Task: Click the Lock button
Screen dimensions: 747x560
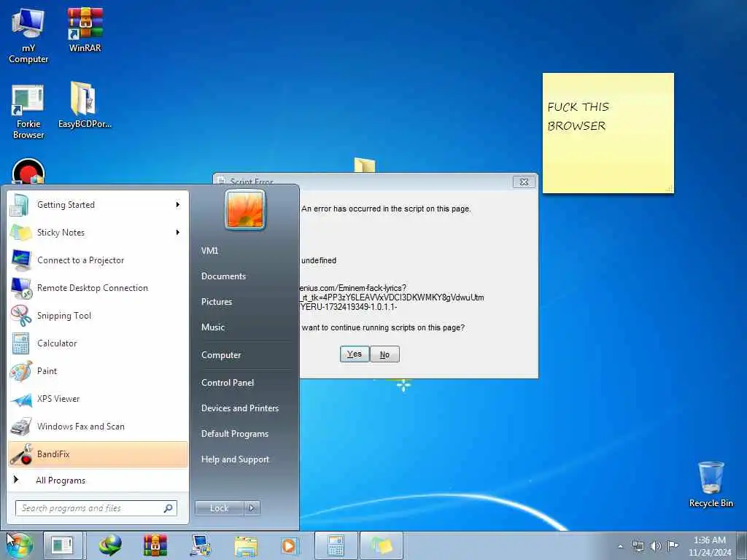Action: pos(220,508)
